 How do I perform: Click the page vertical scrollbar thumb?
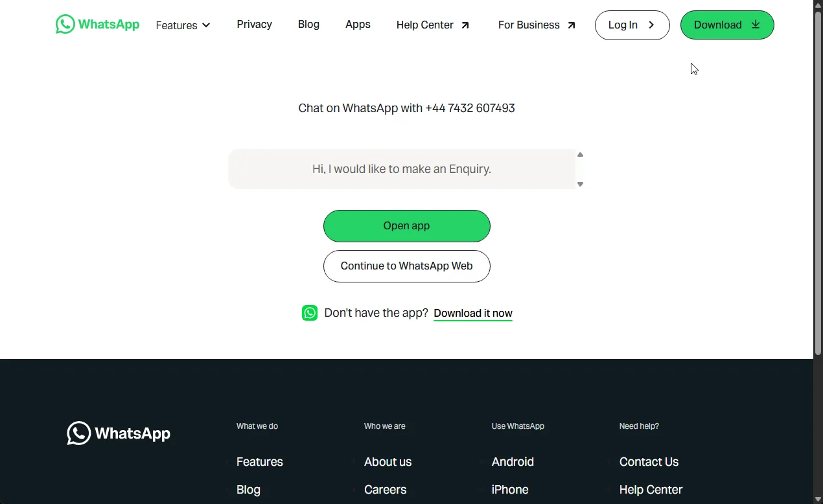pos(818,183)
